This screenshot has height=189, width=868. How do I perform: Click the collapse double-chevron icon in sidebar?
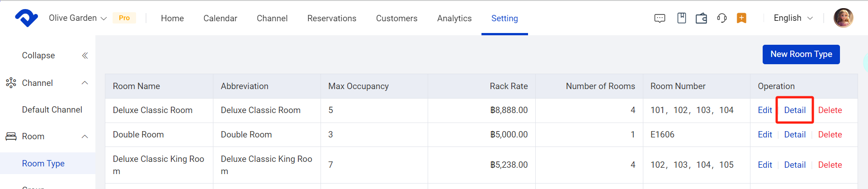click(x=85, y=56)
